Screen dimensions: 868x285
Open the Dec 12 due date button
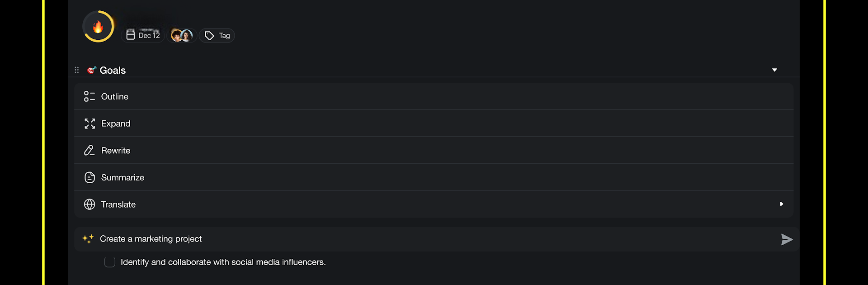(x=143, y=35)
